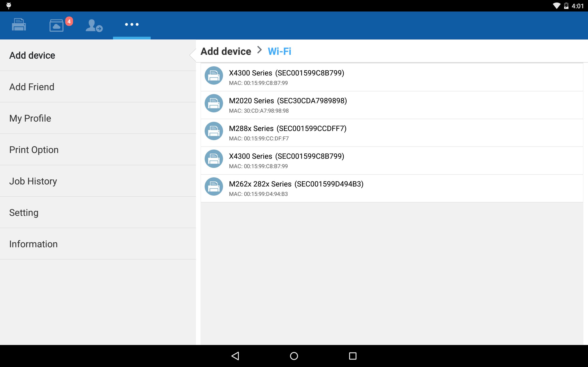Tap printer icon for M288x Series
The height and width of the screenshot is (367, 588).
click(214, 131)
